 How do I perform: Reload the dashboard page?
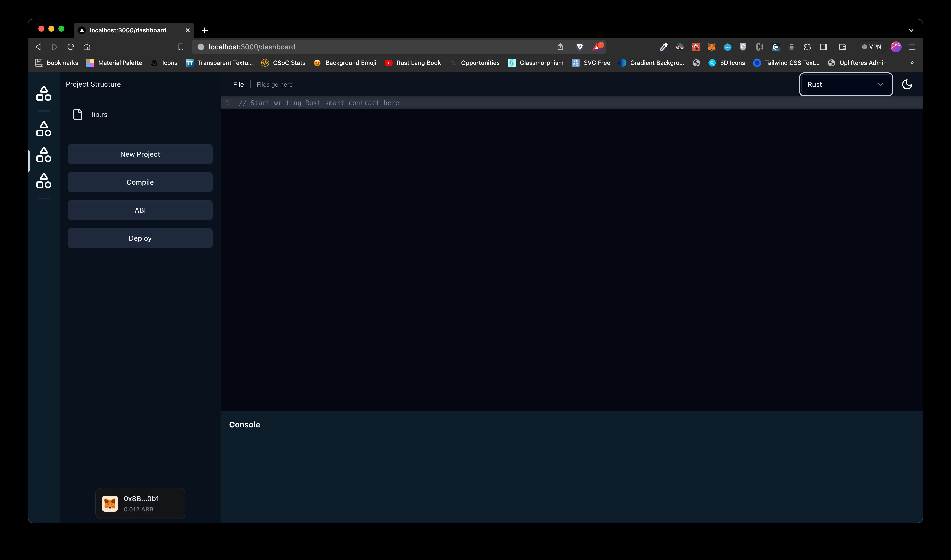(x=71, y=47)
